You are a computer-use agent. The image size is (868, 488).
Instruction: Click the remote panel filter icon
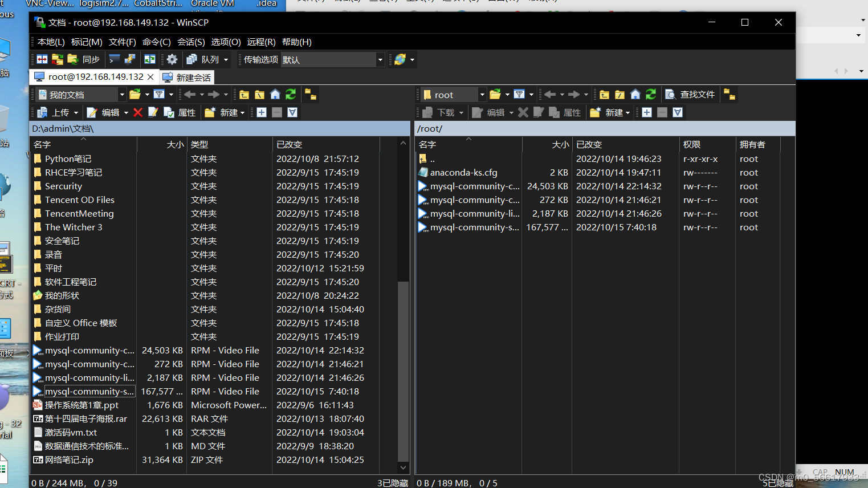click(x=520, y=95)
